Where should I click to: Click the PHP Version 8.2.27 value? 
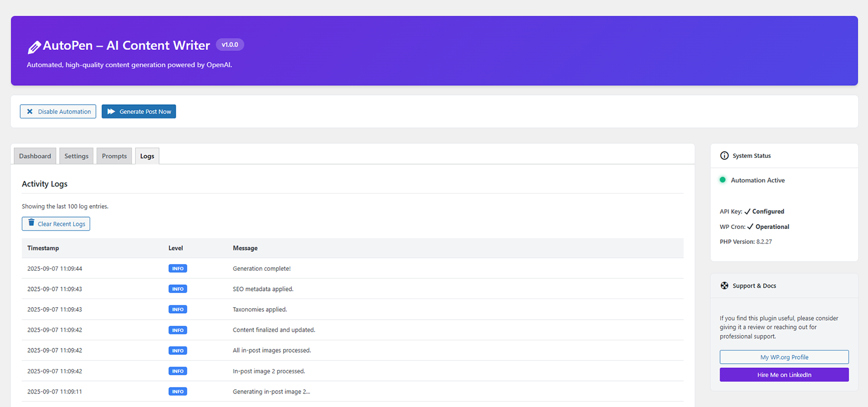pyautogui.click(x=764, y=242)
